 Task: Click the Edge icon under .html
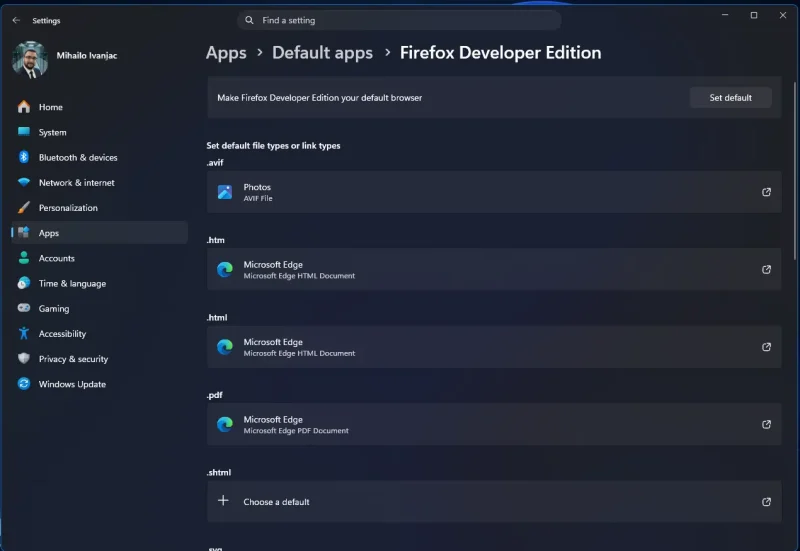click(225, 347)
